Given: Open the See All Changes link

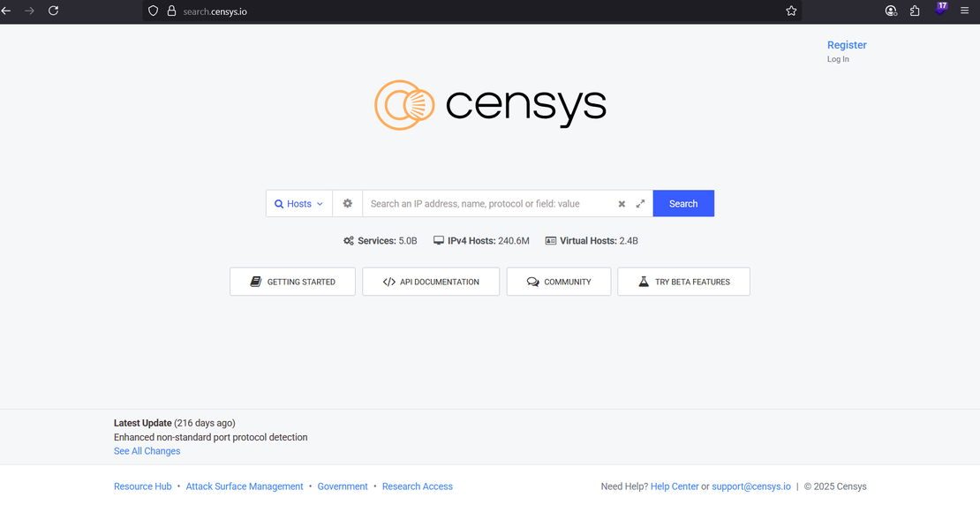Looking at the screenshot, I should (147, 451).
